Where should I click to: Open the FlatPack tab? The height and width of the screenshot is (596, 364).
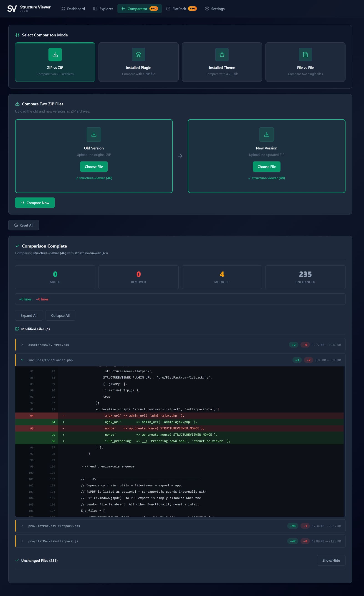tap(181, 9)
